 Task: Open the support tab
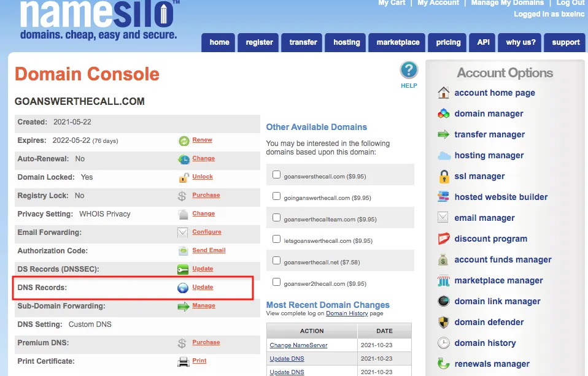pyautogui.click(x=565, y=42)
